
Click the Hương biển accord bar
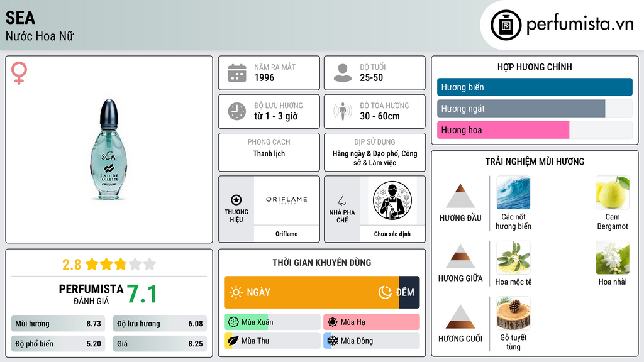pos(535,87)
